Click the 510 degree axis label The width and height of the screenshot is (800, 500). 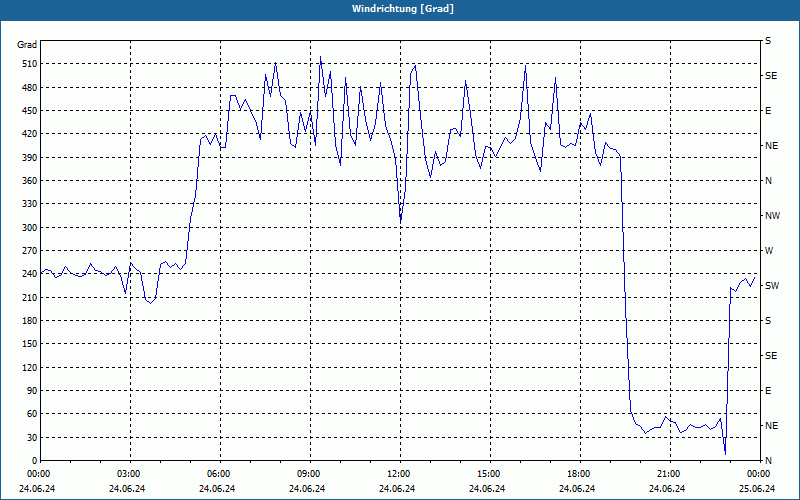[x=28, y=64]
